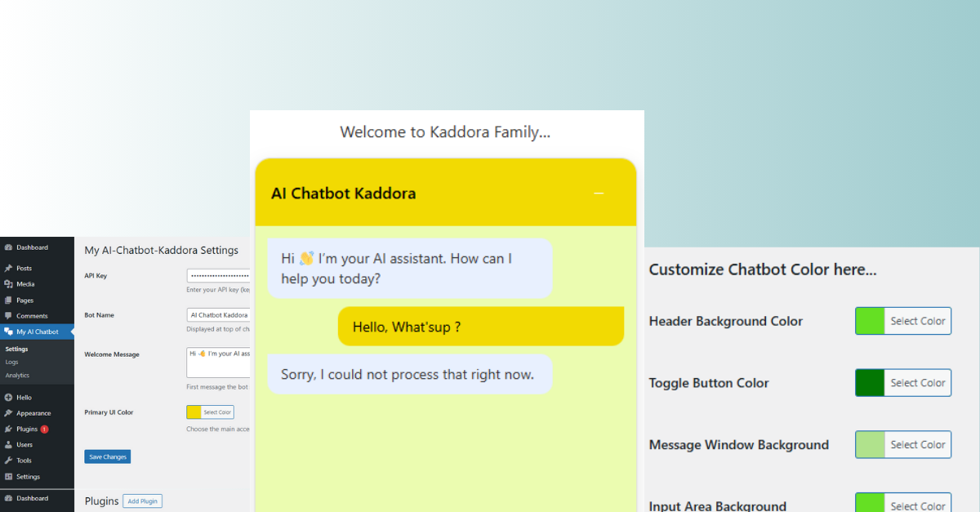
Task: Open the Plugins plug icon
Action: [8, 429]
